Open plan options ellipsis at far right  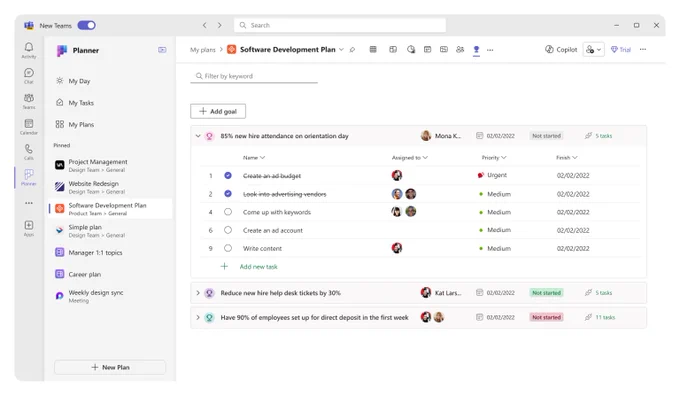pyautogui.click(x=643, y=49)
